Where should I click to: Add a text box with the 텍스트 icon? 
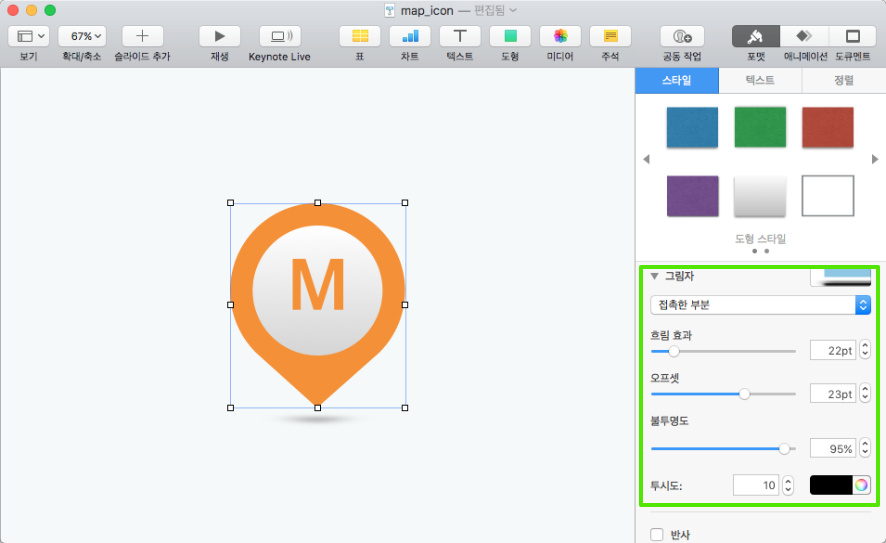click(460, 36)
